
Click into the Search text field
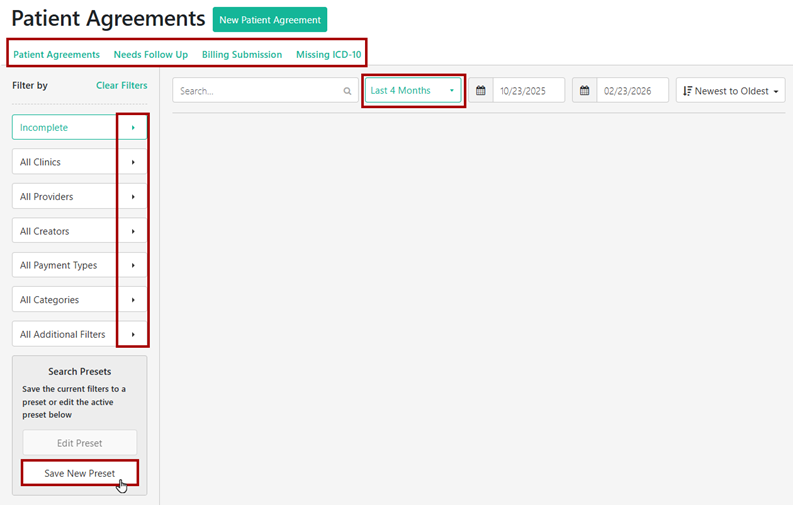click(x=258, y=91)
